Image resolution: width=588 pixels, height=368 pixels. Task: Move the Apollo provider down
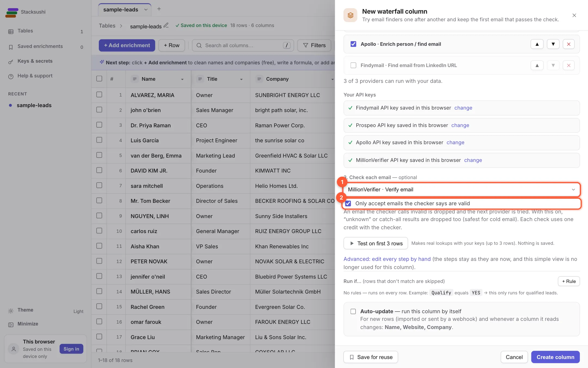(553, 44)
